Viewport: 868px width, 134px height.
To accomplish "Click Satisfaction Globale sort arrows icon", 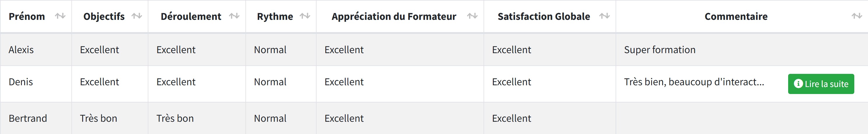I will tap(605, 16).
